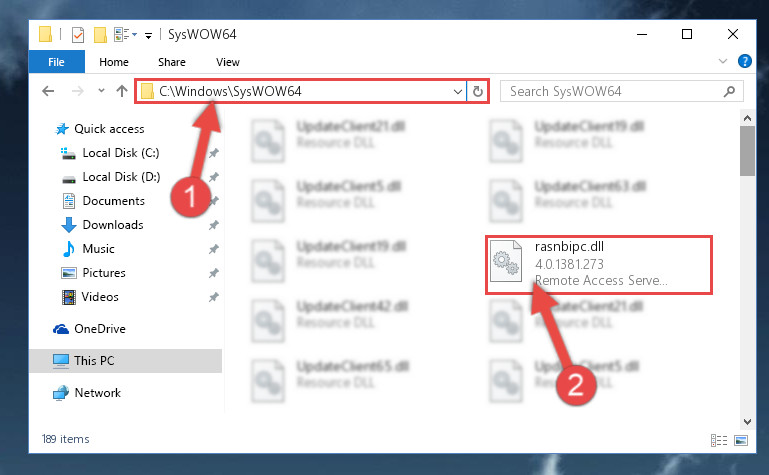Toggle the pin next to Downloads

(214, 225)
